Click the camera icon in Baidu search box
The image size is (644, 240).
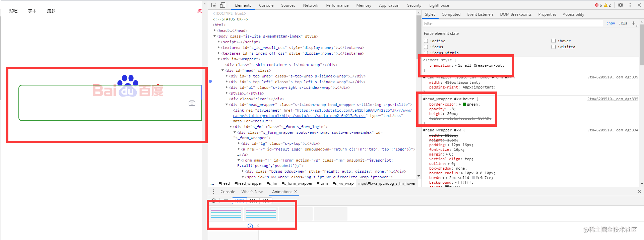pyautogui.click(x=192, y=103)
